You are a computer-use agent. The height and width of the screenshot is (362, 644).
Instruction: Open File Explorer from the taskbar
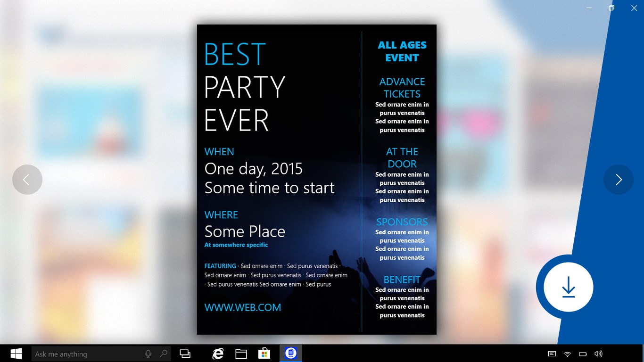tap(241, 354)
